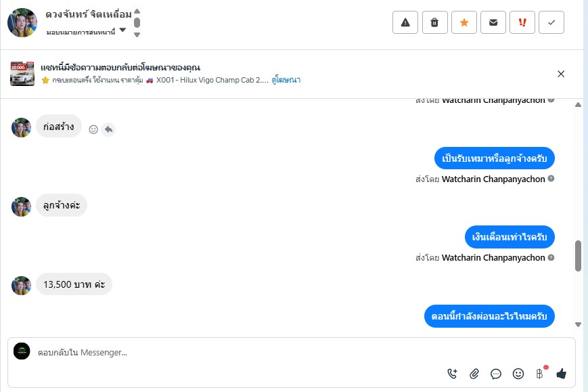Screen dimensions: 588x392
Task: Mark conversation done with the checkmark
Action: 551,22
